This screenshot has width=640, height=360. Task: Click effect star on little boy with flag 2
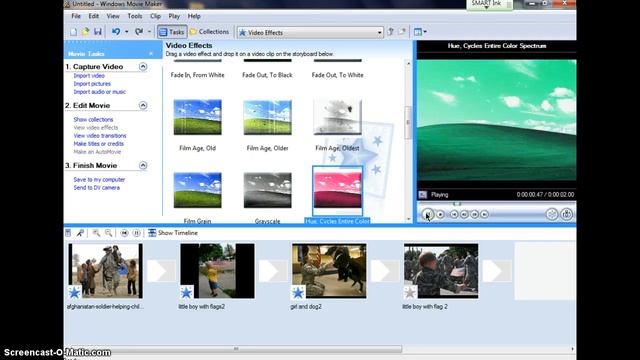[410, 292]
